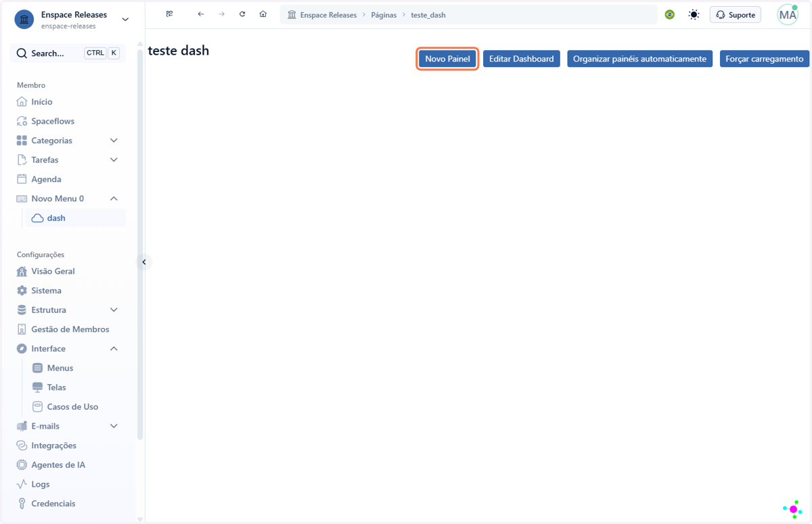Toggle light/dark theme sun icon
The image size is (812, 524).
pyautogui.click(x=694, y=14)
